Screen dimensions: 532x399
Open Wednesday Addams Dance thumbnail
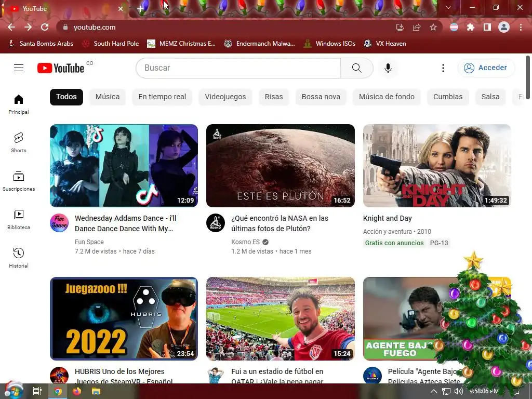(x=124, y=166)
